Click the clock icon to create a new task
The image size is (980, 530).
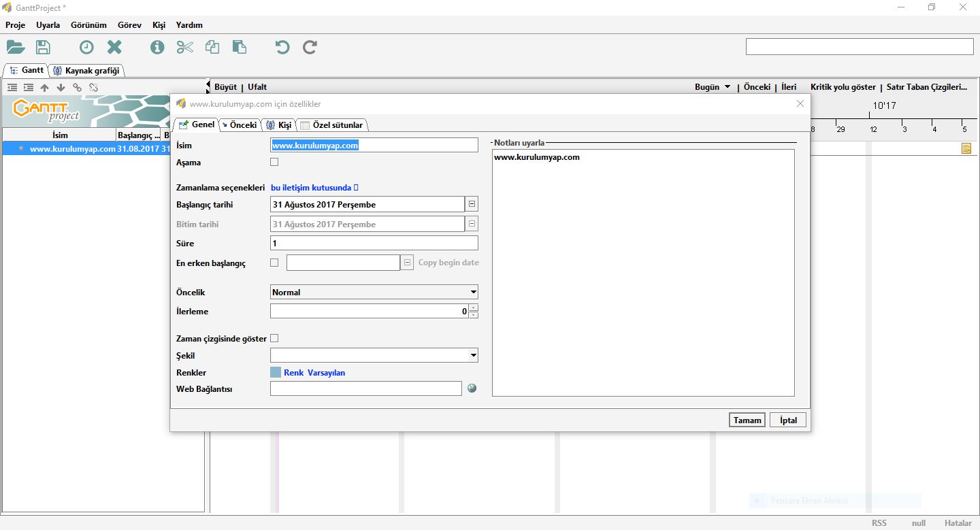click(86, 47)
